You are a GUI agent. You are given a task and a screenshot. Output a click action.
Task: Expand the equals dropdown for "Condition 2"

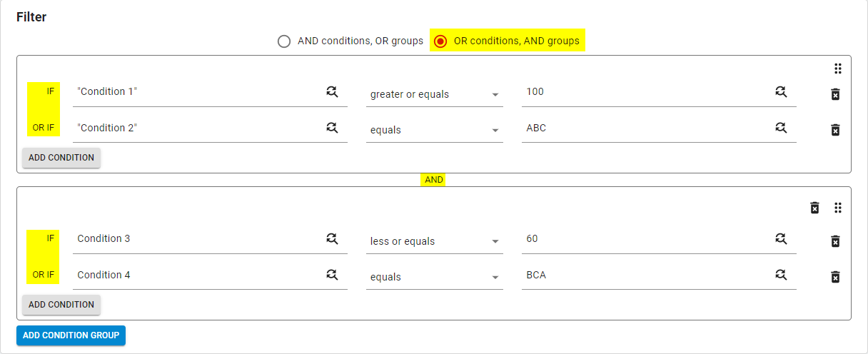click(x=435, y=129)
